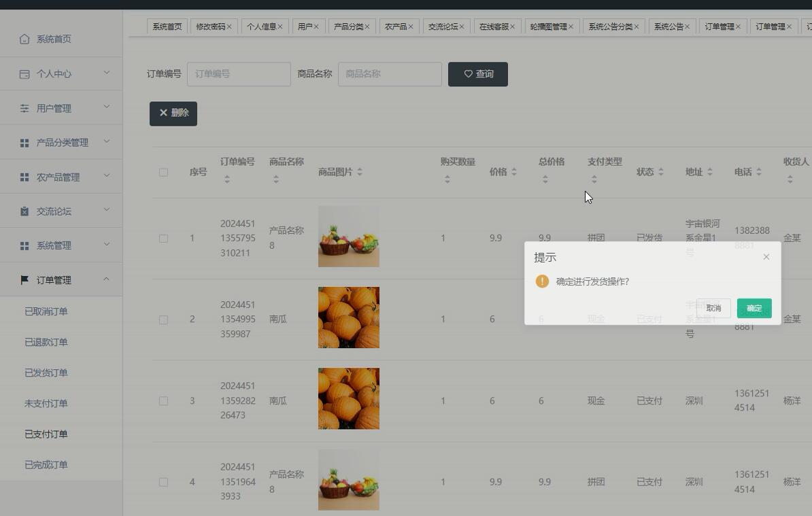This screenshot has height=516, width=812.
Task: Sort by 价格 column arrows
Action: pyautogui.click(x=513, y=172)
